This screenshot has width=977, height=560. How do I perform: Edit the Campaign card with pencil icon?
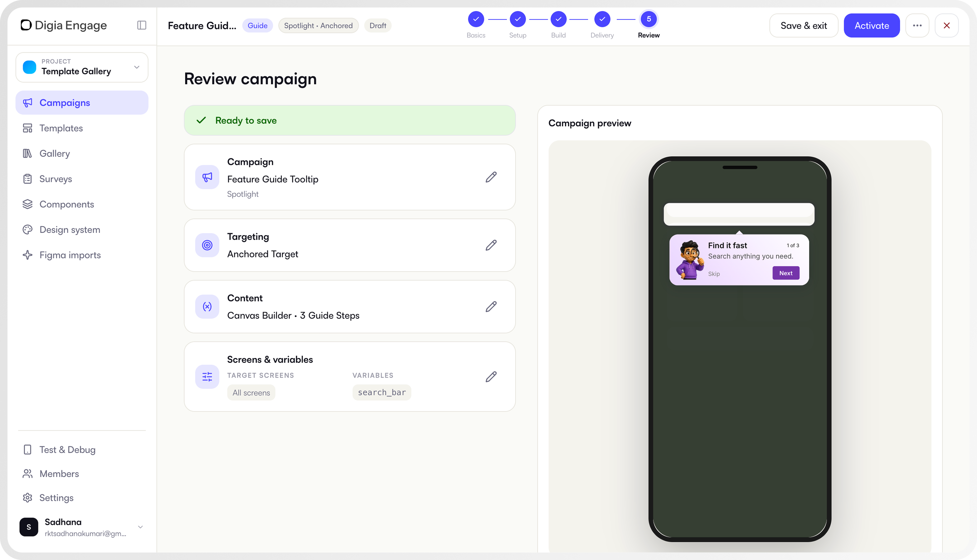[491, 177]
